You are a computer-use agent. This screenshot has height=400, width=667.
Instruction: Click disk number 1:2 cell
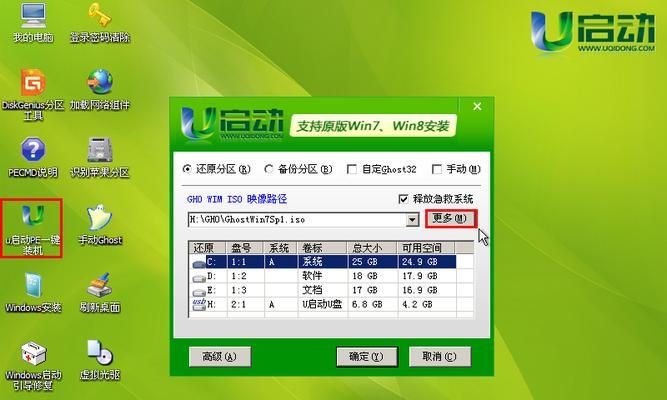(239, 276)
